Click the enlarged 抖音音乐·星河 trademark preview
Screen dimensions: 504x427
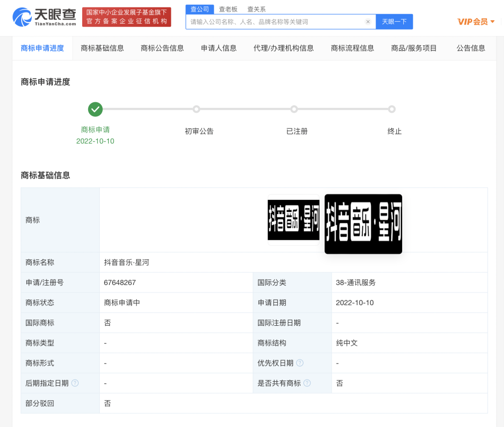(363, 224)
